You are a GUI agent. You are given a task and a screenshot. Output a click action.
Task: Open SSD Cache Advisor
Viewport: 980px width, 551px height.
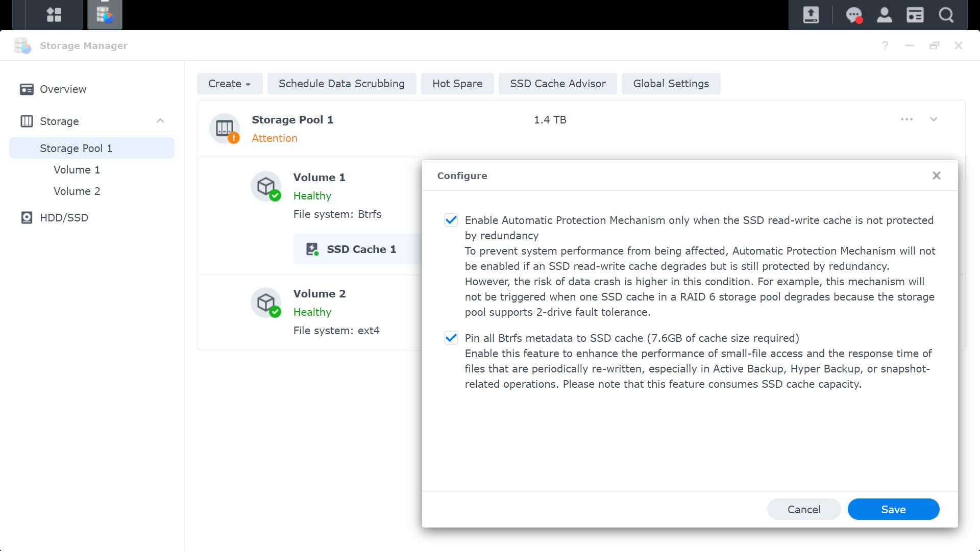pos(558,84)
